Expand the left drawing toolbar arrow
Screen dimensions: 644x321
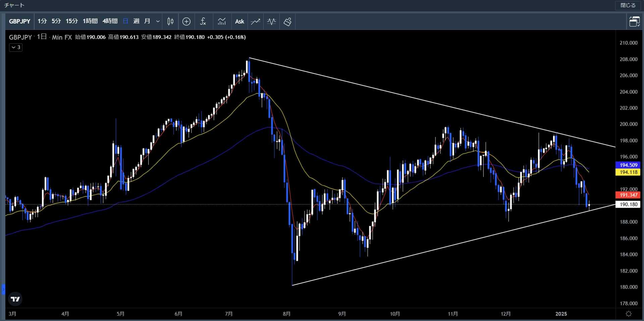pos(3,289)
